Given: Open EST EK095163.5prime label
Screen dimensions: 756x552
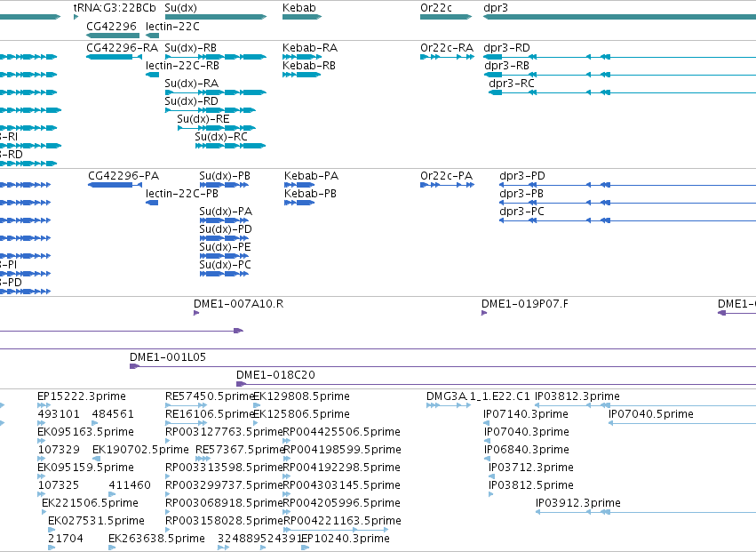Looking at the screenshot, I should click(86, 432).
